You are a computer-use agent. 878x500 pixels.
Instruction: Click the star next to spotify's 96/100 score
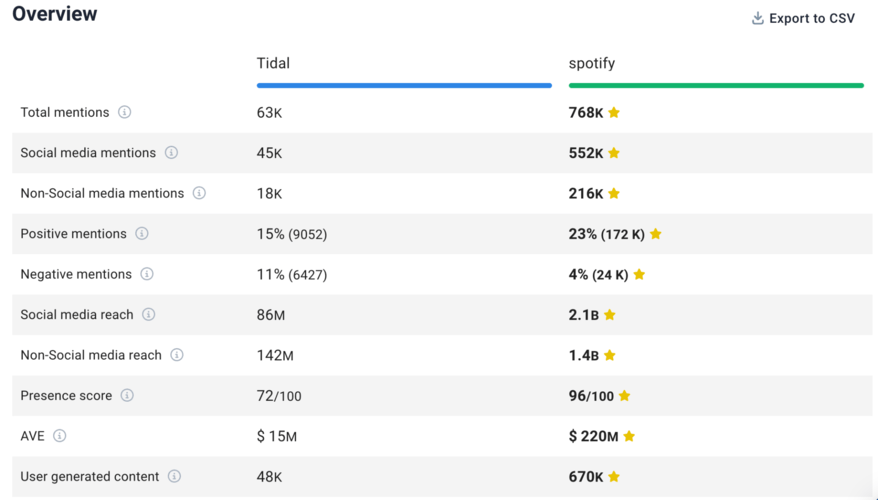coord(624,396)
